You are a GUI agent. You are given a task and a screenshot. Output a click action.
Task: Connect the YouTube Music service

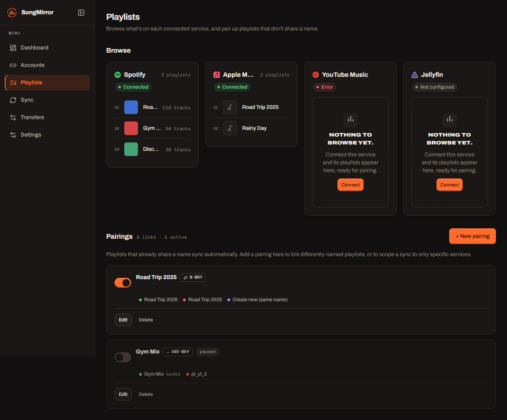point(351,185)
